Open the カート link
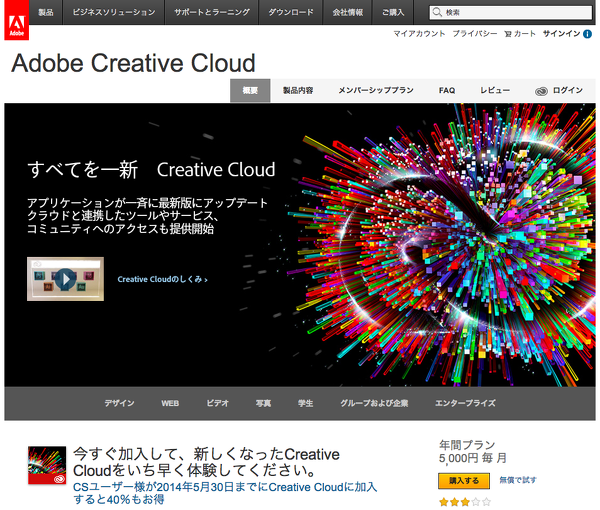This screenshot has width=600, height=510. tap(525, 34)
